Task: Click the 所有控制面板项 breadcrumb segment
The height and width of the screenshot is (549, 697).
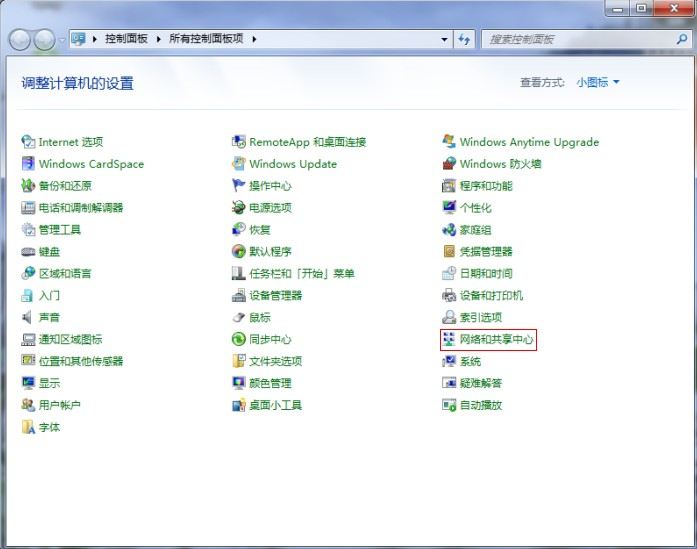Action: click(x=206, y=39)
